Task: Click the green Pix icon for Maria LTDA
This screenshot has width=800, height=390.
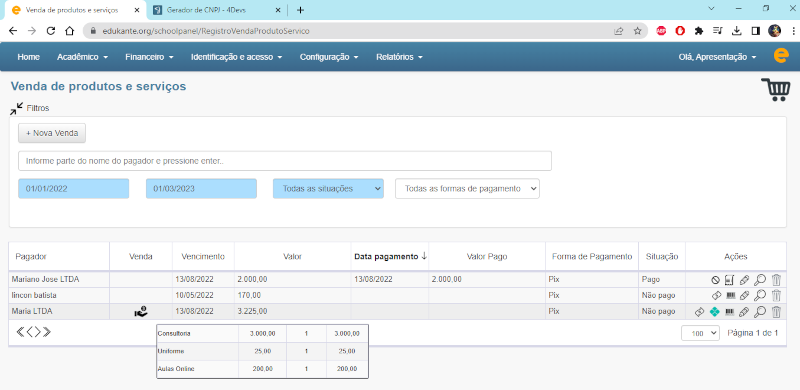Action: (x=715, y=311)
